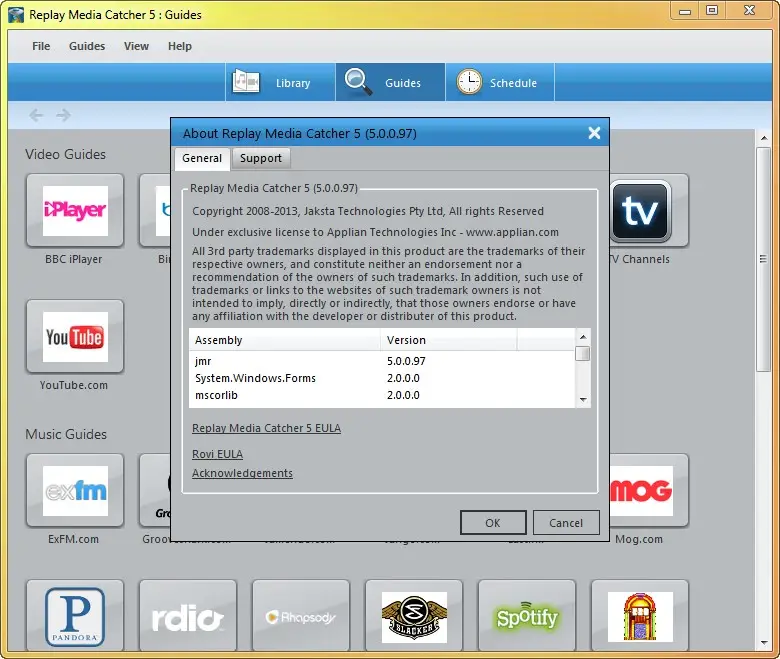This screenshot has width=780, height=659.
Task: Open the YouTube.com video guide
Action: [75, 337]
